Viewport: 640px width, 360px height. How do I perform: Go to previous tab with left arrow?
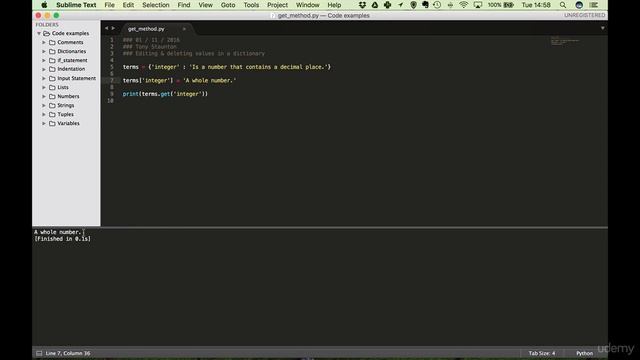[107, 28]
